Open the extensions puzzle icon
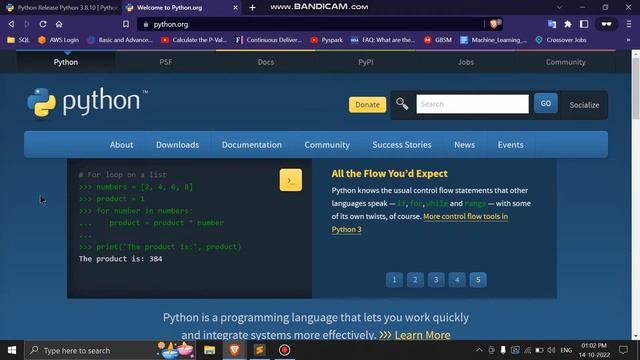Screen dimensions: 640x360 click(568, 24)
